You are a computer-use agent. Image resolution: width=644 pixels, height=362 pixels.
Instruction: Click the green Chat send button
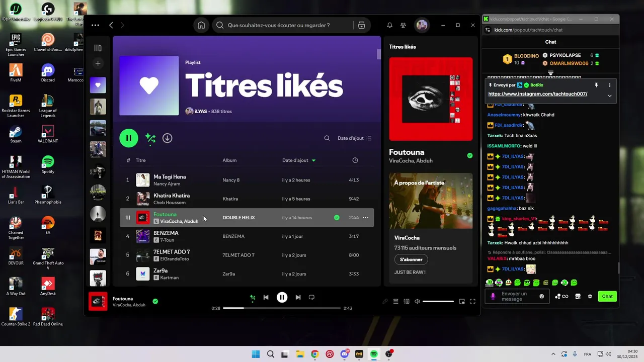click(607, 297)
